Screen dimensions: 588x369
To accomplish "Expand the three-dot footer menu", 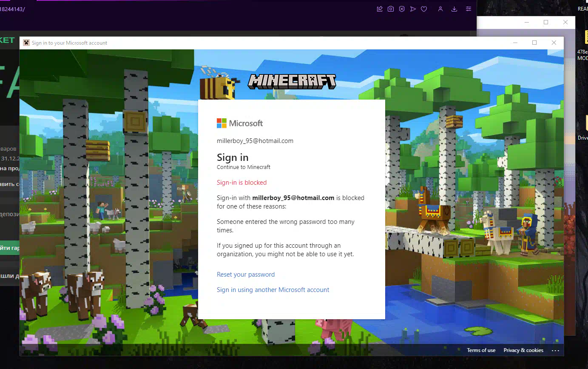I will coord(555,350).
